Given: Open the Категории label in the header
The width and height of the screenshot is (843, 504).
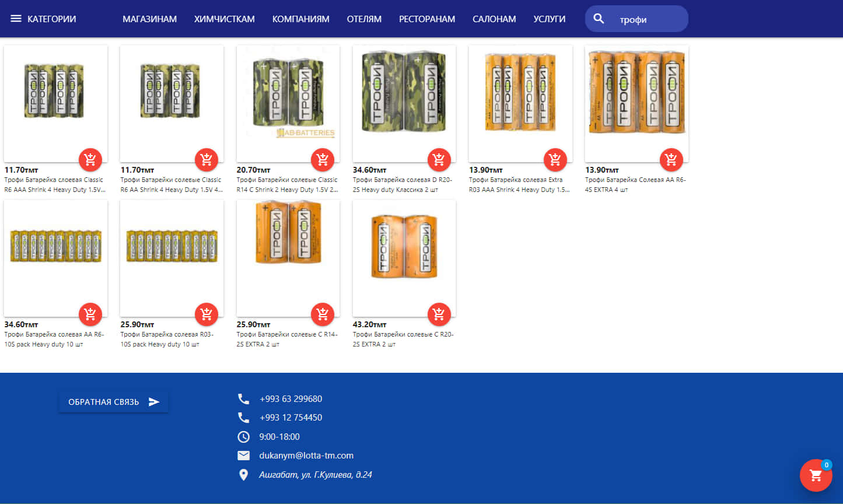Looking at the screenshot, I should point(51,19).
